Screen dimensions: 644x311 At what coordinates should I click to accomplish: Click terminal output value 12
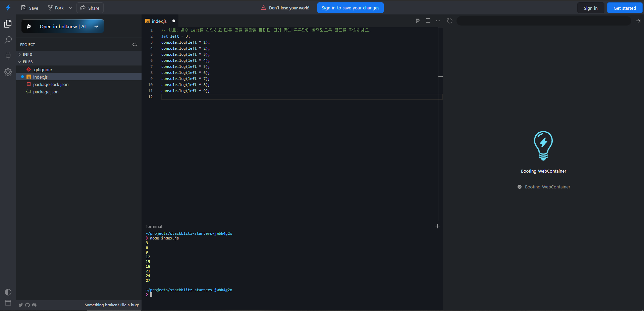coord(148,257)
